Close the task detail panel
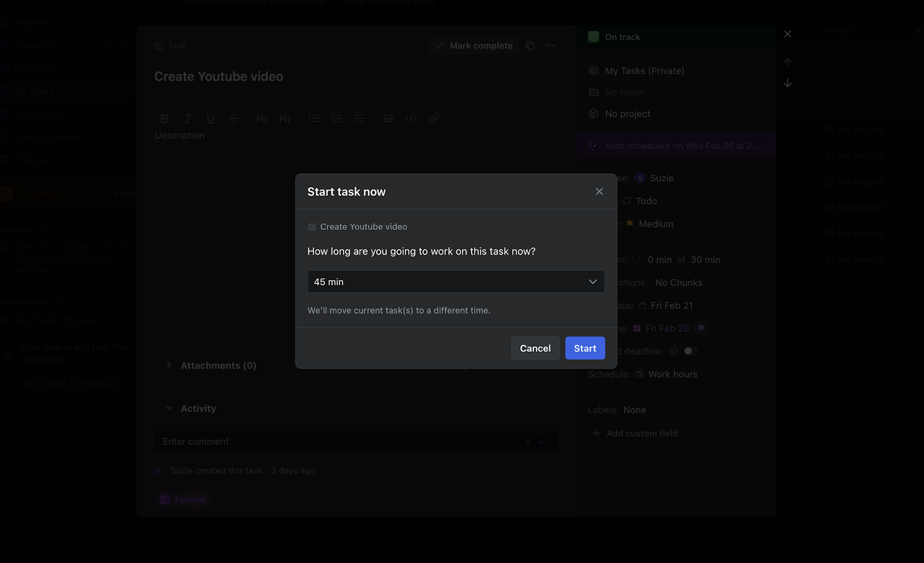 click(x=788, y=34)
